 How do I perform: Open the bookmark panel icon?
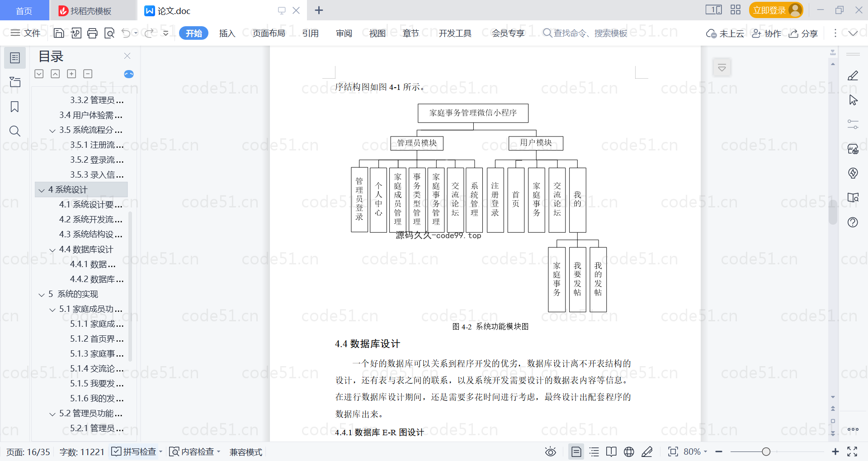point(15,107)
